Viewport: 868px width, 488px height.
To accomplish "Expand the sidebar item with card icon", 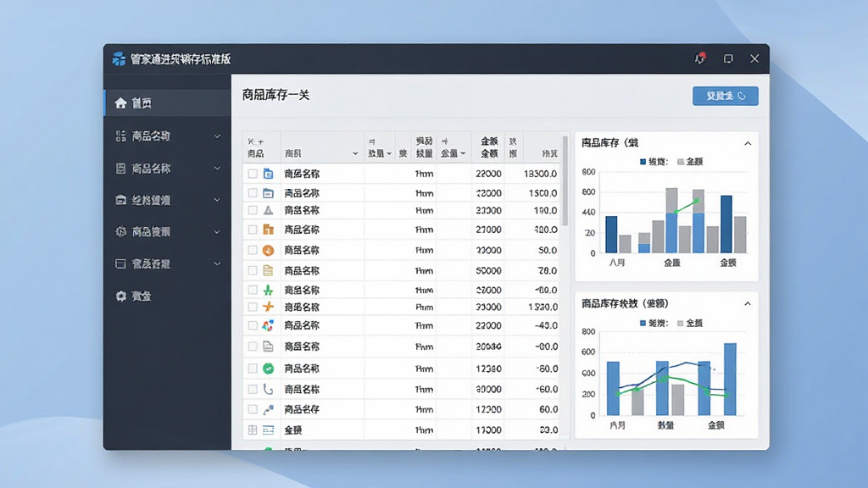I will pyautogui.click(x=217, y=264).
